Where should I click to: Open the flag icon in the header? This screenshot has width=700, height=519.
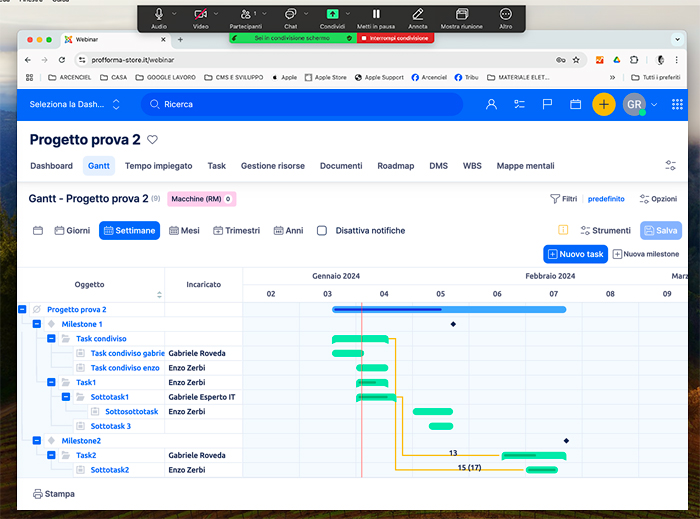547,104
